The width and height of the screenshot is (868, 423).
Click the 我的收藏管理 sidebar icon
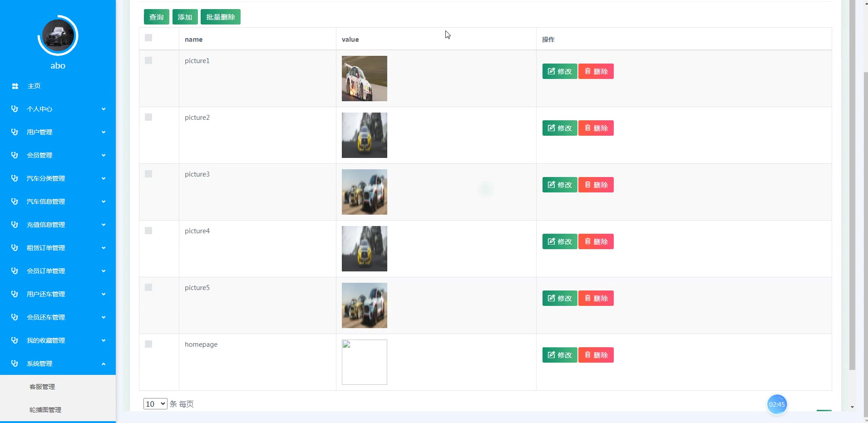pyautogui.click(x=15, y=340)
